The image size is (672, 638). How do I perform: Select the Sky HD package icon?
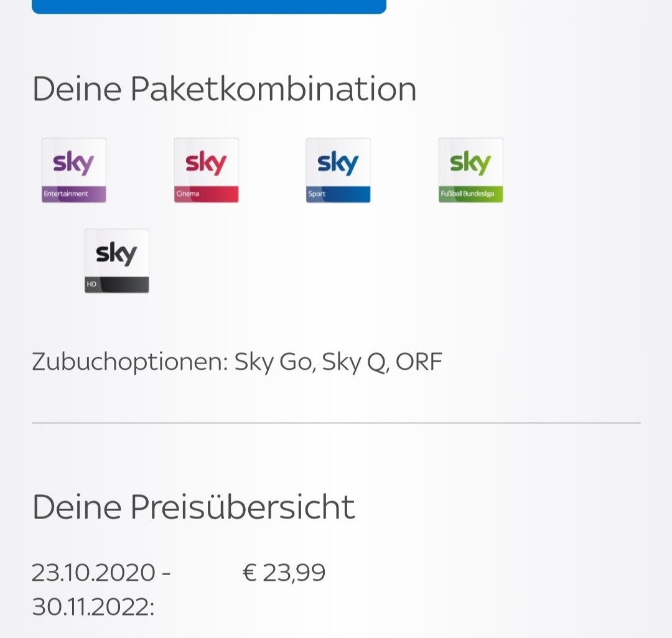[116, 261]
